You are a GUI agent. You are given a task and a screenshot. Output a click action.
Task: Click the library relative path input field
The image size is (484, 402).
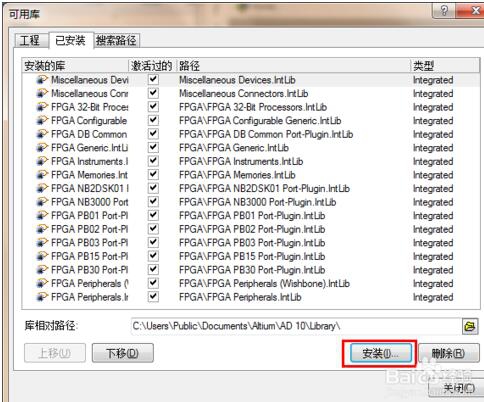[x=296, y=326]
